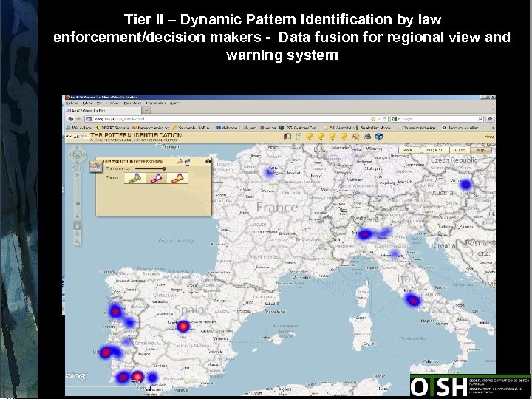Open the last item in the browser menu bar
This screenshot has height=399, width=532.
pyautogui.click(x=174, y=103)
